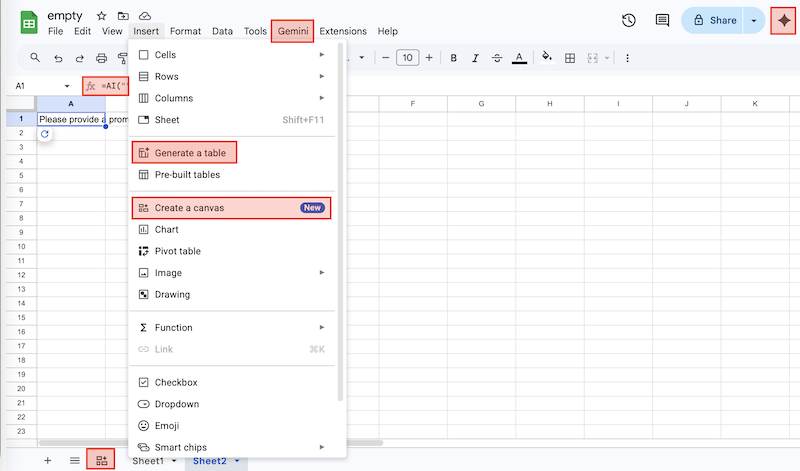800x471 pixels.
Task: Click the Share button
Action: pos(713,20)
